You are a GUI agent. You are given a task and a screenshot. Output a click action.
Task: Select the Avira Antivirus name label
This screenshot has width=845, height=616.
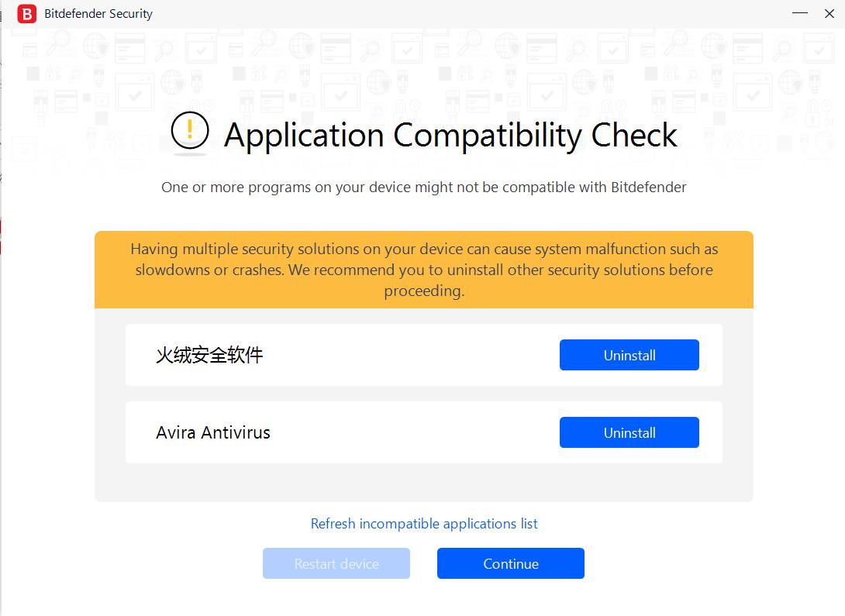coord(213,432)
